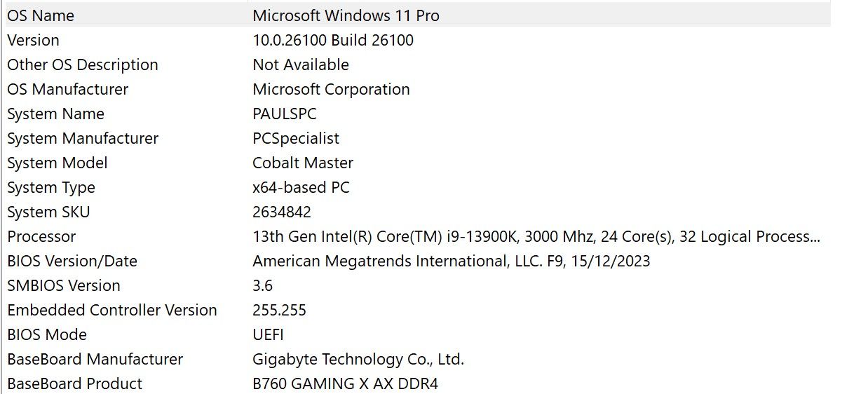Click the OS Manufacturer label
868x394 pixels.
(68, 89)
